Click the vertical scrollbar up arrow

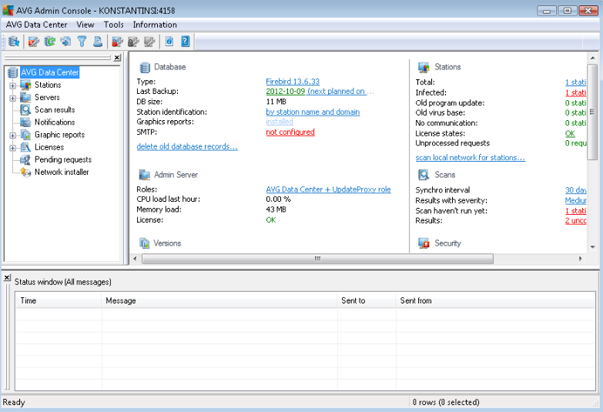coord(593,58)
